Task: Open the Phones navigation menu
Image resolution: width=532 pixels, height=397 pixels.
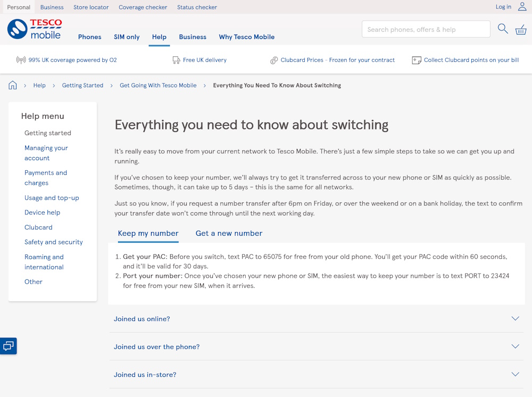Action: pos(89,37)
